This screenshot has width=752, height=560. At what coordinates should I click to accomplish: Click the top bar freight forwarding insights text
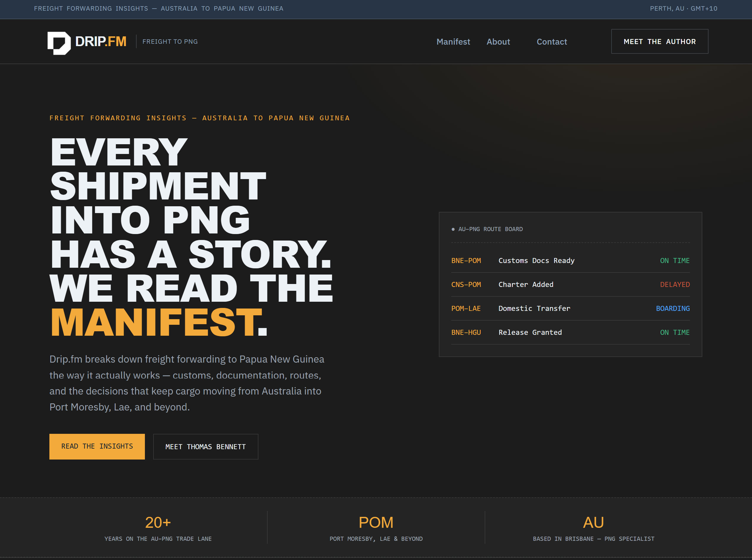coord(159,9)
